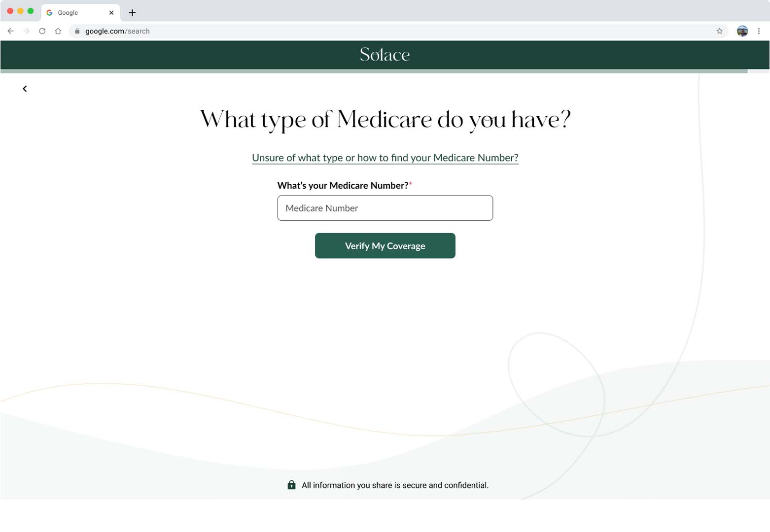Click the green progress bar under header
This screenshot has width=770, height=532.
click(374, 71)
